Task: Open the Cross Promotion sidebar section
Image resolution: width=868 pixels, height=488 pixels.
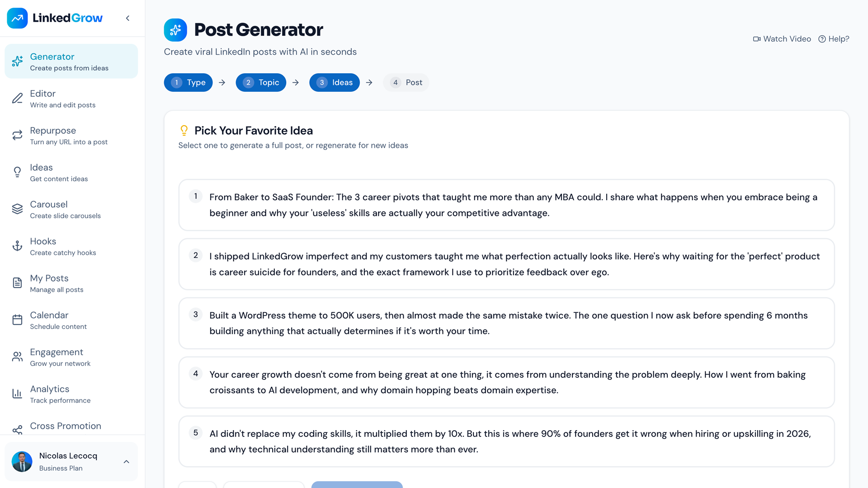Action: pyautogui.click(x=66, y=426)
